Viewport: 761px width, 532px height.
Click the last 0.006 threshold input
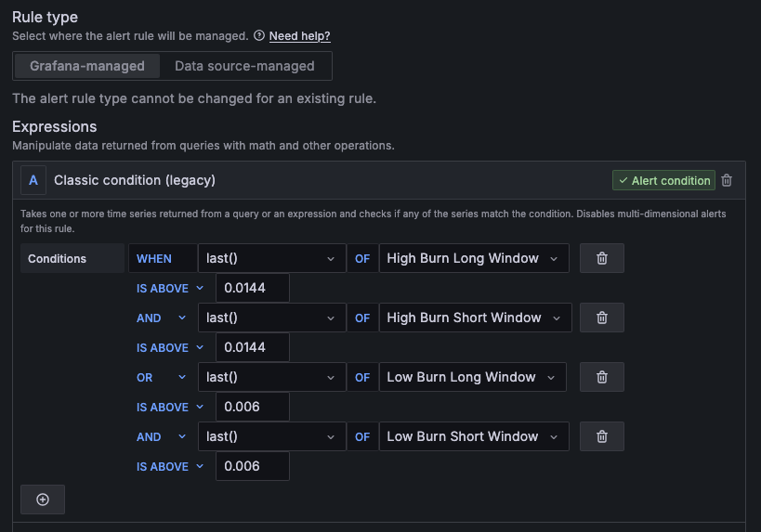[x=252, y=467]
